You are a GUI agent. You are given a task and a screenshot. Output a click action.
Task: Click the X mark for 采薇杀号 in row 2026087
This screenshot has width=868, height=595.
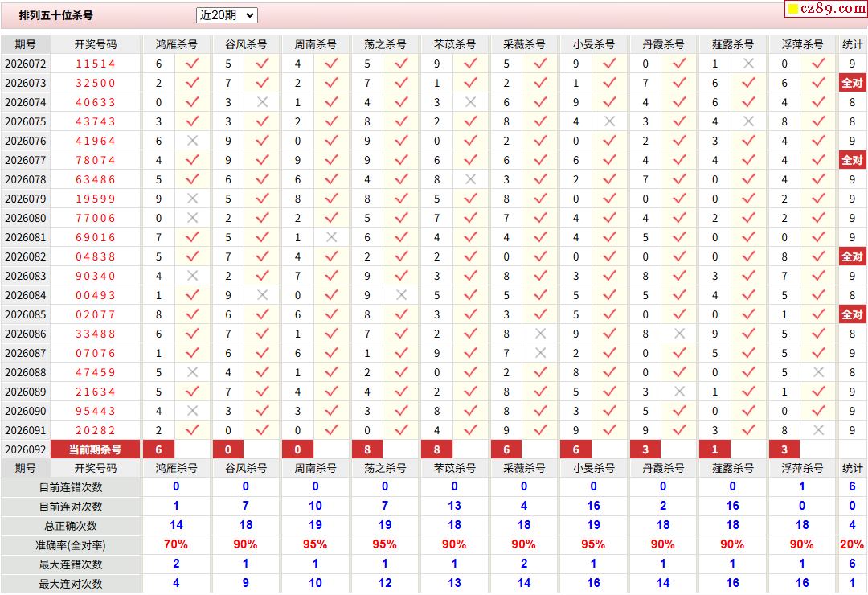point(540,353)
